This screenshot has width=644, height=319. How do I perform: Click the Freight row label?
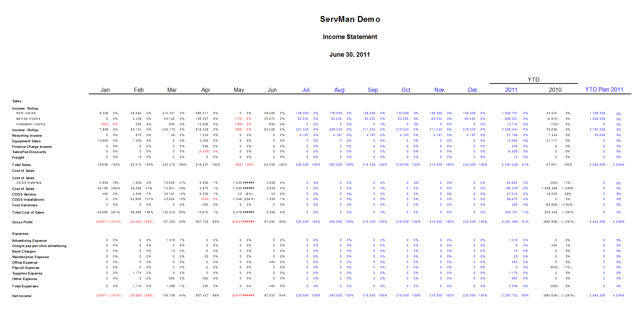18,158
